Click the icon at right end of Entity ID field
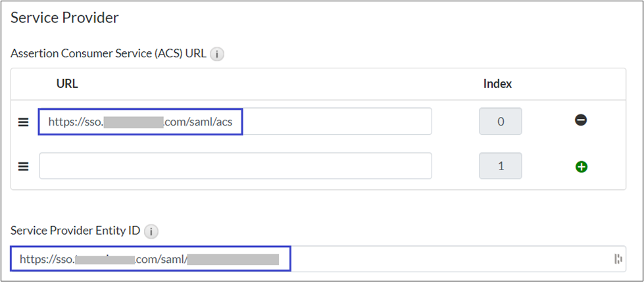This screenshot has height=282, width=644. (x=618, y=259)
